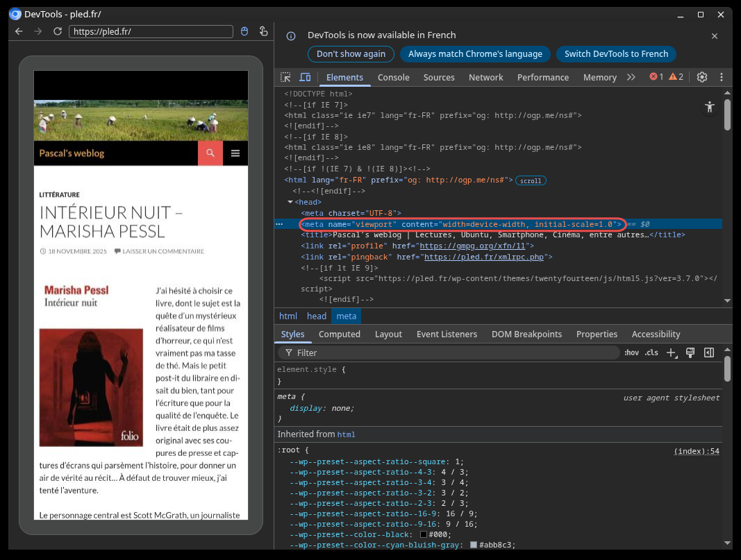The image size is (741, 560).
Task: Click the search icon on the webpage
Action: (210, 153)
